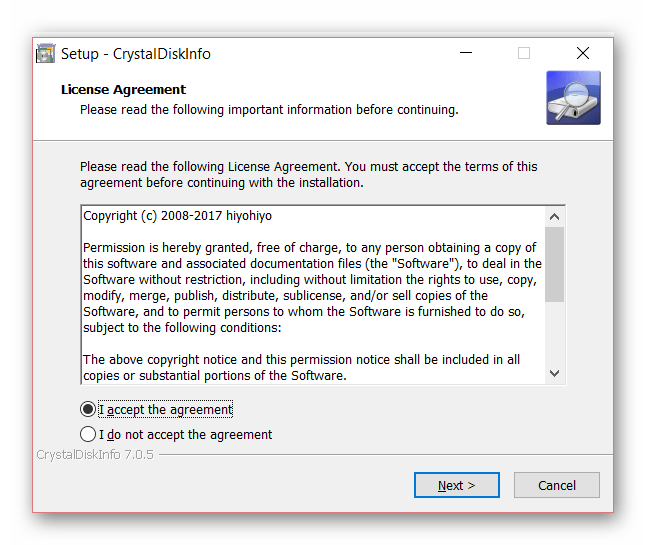Select the accept agreement radio circle

(88, 409)
